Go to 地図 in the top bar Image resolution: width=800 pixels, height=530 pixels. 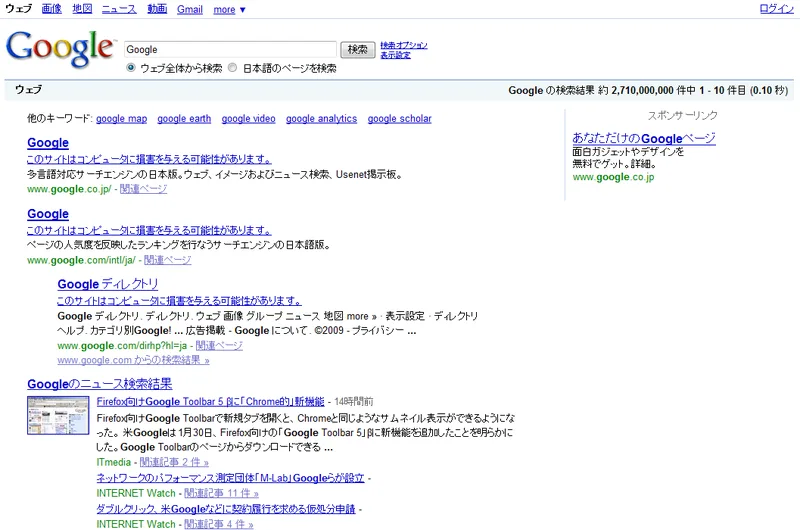[x=83, y=9]
